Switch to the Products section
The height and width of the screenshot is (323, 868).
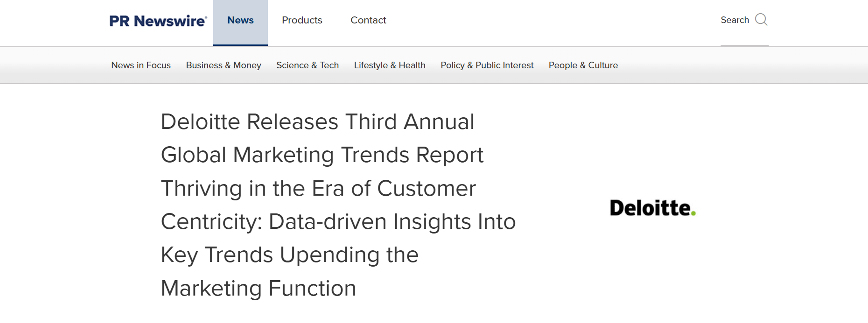302,20
